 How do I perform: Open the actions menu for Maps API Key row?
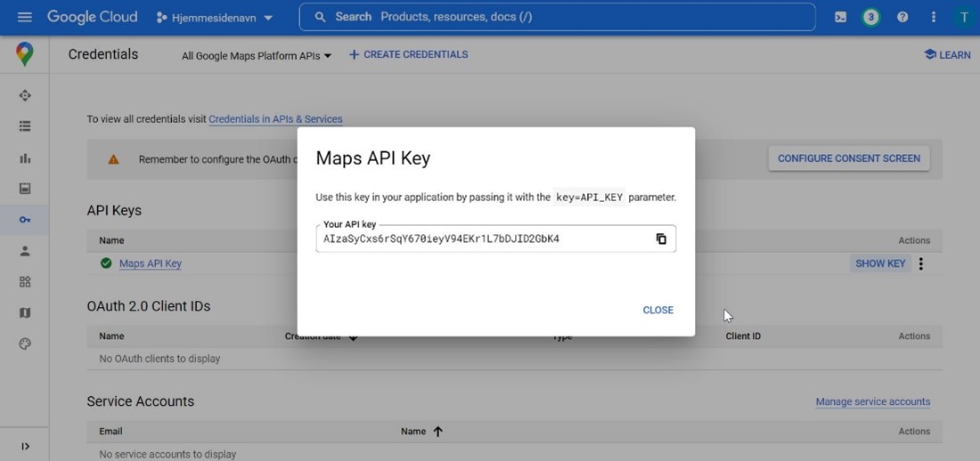(920, 263)
